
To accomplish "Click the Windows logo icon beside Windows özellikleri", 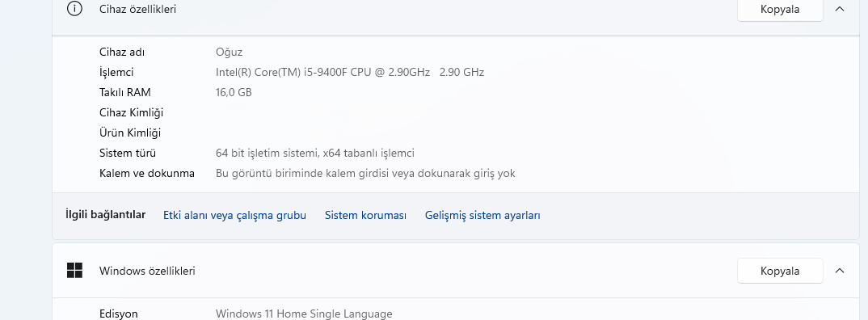I will [x=74, y=271].
